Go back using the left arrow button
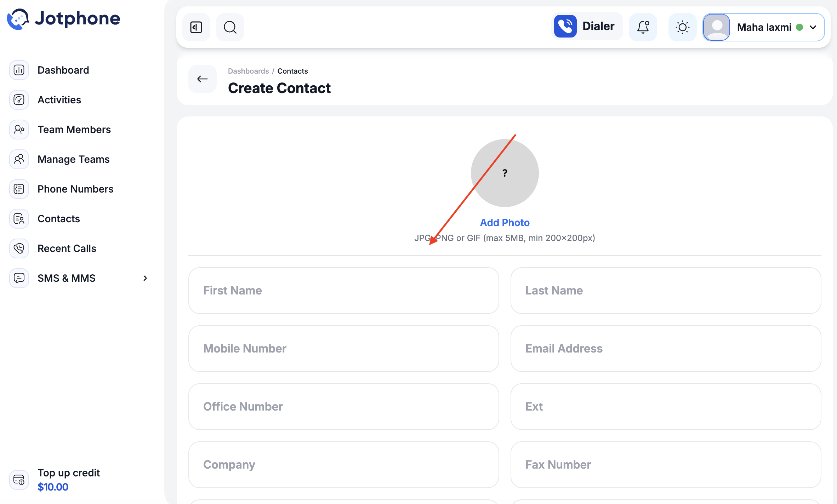The image size is (837, 504). pos(203,79)
